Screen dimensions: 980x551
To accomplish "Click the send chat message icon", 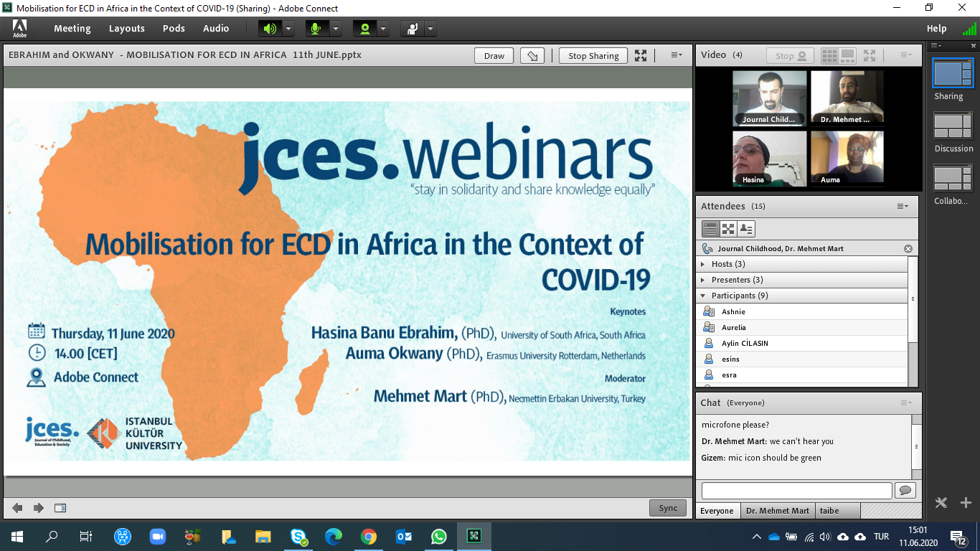I will point(905,491).
